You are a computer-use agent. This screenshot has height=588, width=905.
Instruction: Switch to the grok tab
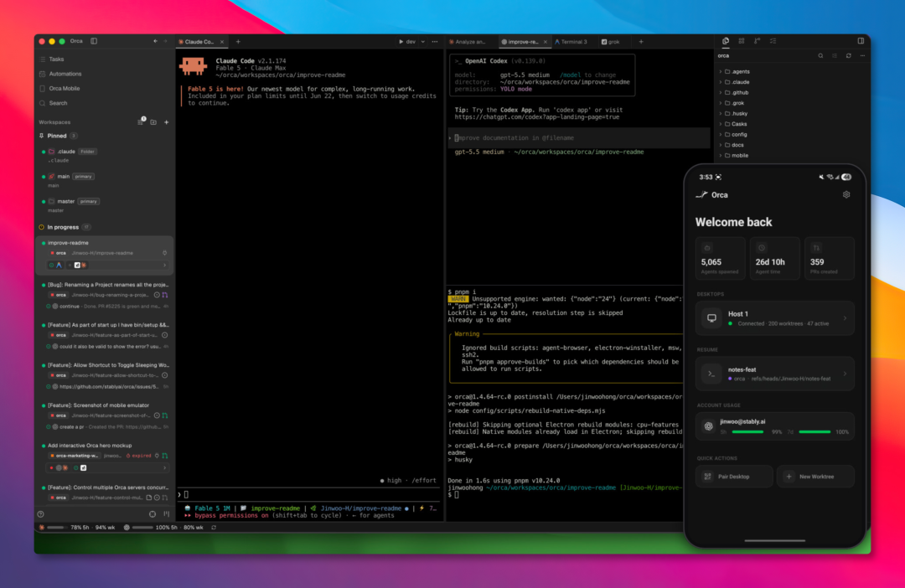pos(611,42)
